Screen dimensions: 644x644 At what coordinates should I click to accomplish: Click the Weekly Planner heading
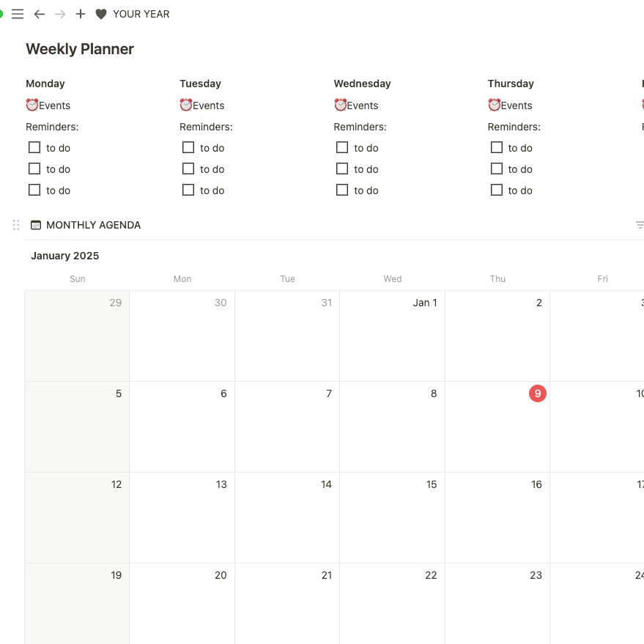80,49
